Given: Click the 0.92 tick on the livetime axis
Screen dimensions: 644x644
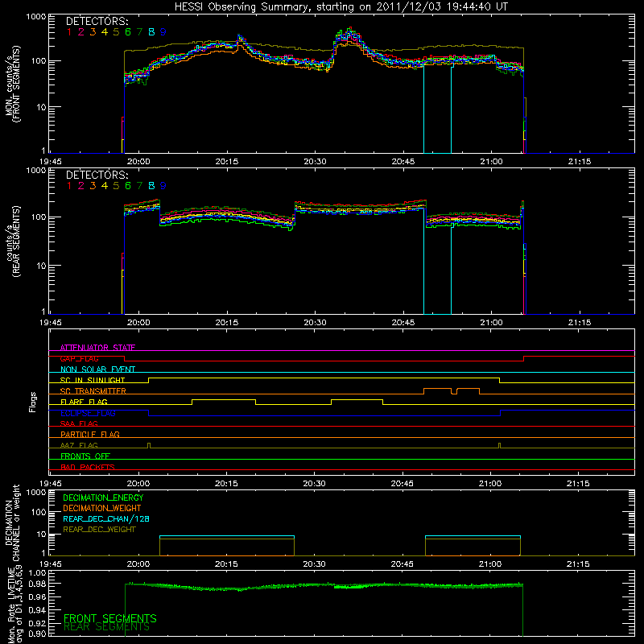Looking at the screenshot, I should [37, 623].
